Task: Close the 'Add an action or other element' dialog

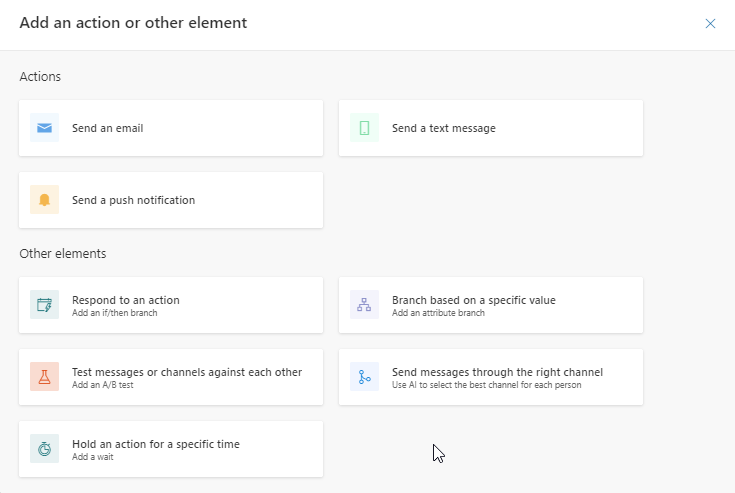Action: click(x=710, y=23)
